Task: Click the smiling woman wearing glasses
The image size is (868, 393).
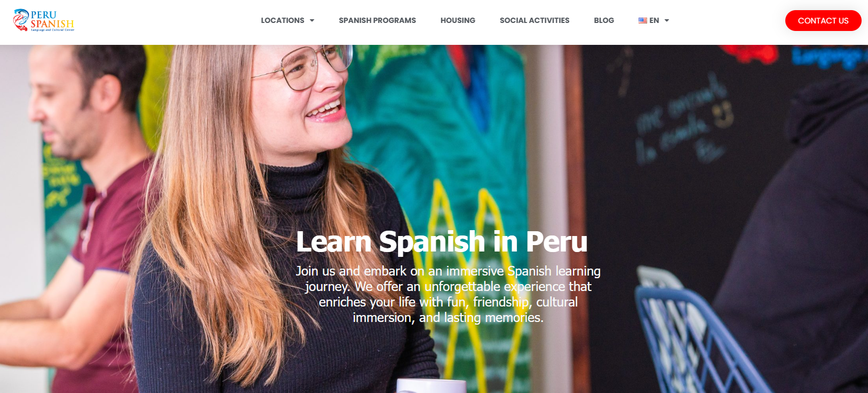Action: click(267, 214)
